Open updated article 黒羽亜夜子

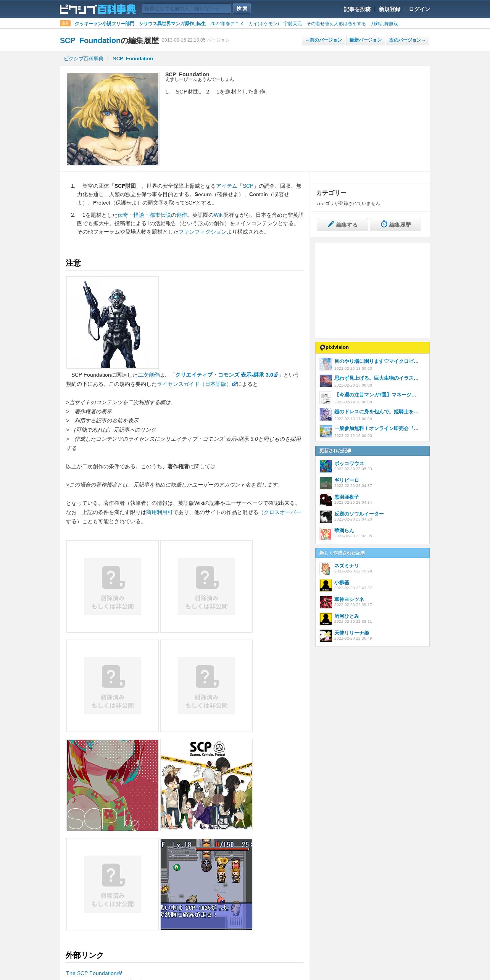tap(347, 497)
